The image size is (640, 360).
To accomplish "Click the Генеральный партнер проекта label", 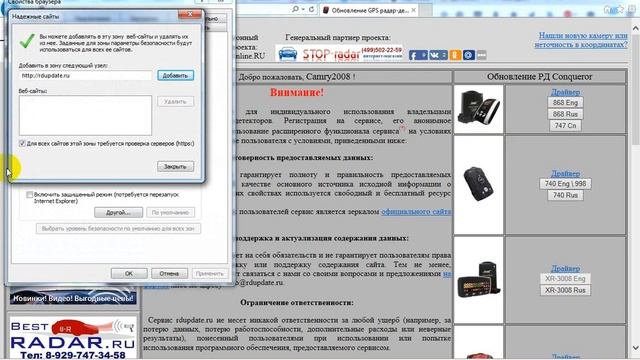I will coord(338,38).
